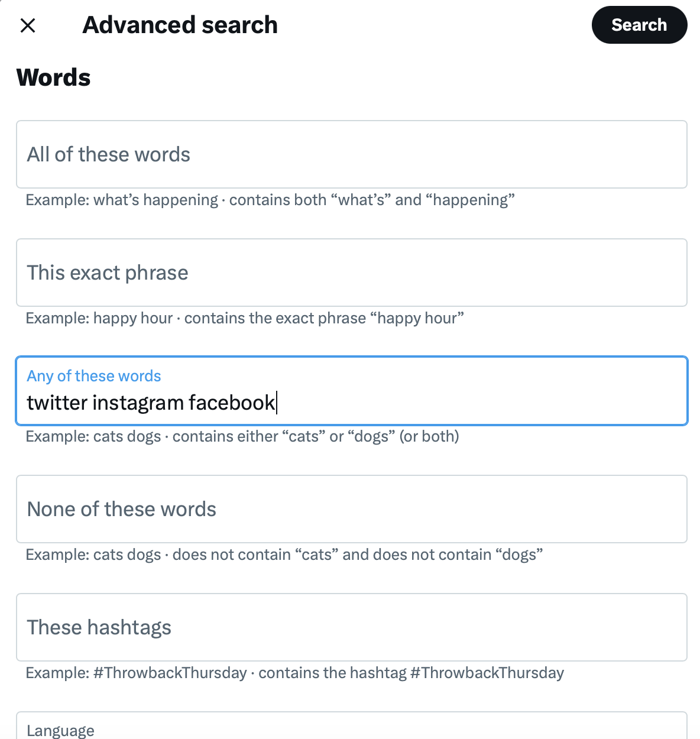
Task: Click the "Advanced search" header title
Action: click(180, 25)
